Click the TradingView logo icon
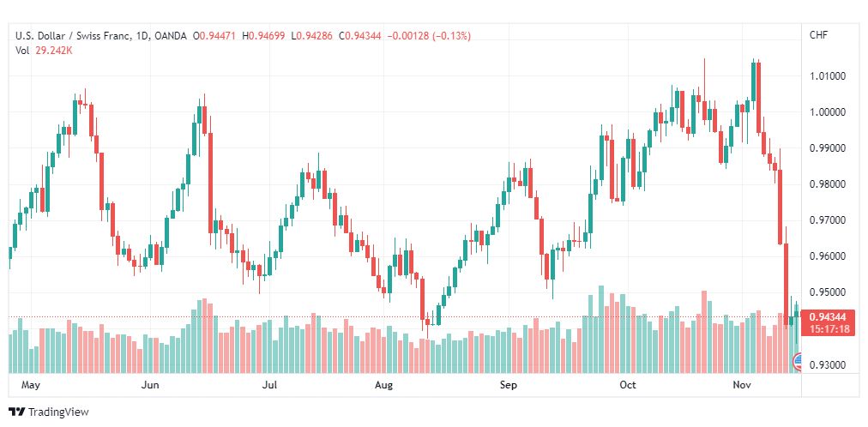This screenshot has width=868, height=427. click(x=16, y=412)
